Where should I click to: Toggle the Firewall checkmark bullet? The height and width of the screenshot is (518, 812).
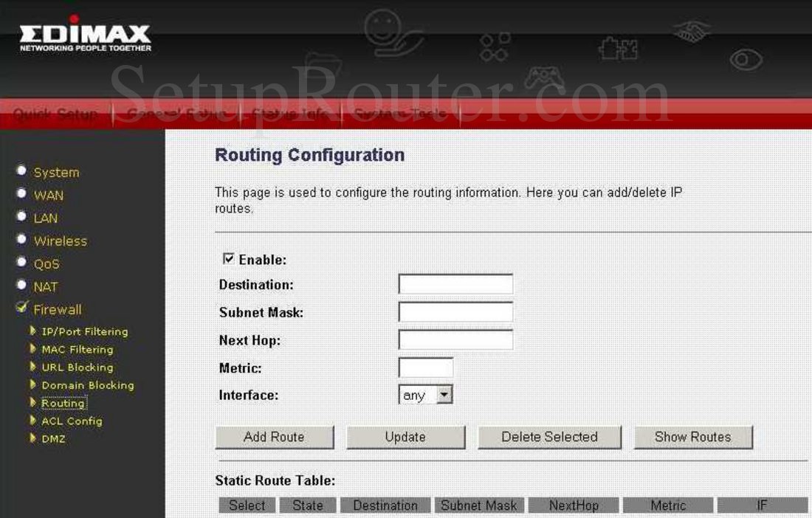(x=22, y=306)
